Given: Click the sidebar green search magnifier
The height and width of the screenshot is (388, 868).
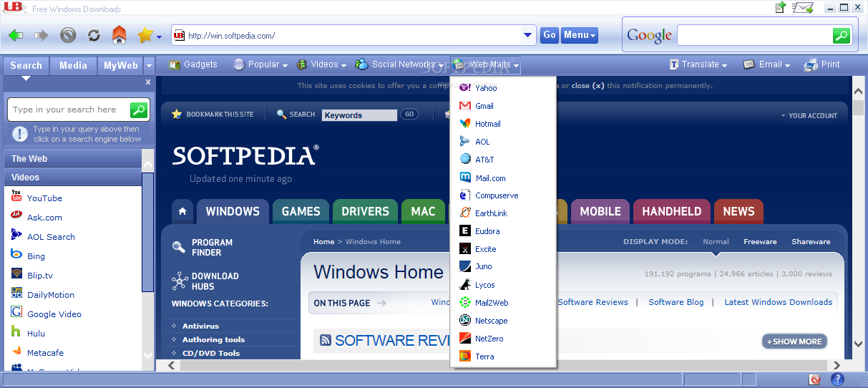Looking at the screenshot, I should tap(139, 110).
